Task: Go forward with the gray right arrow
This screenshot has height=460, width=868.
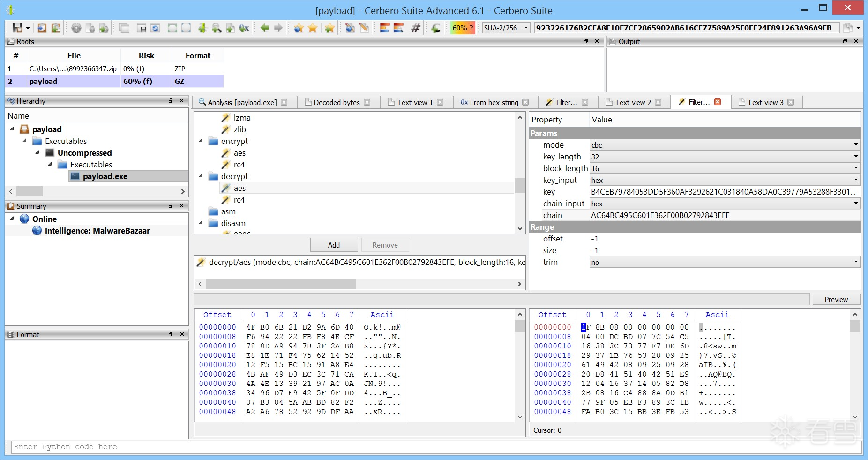Action: pos(278,28)
